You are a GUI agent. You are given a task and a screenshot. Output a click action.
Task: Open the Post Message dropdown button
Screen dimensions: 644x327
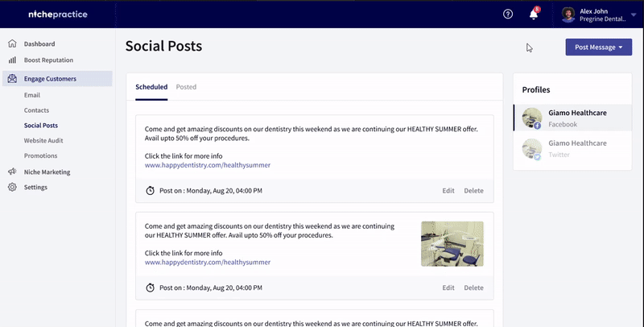(x=599, y=48)
